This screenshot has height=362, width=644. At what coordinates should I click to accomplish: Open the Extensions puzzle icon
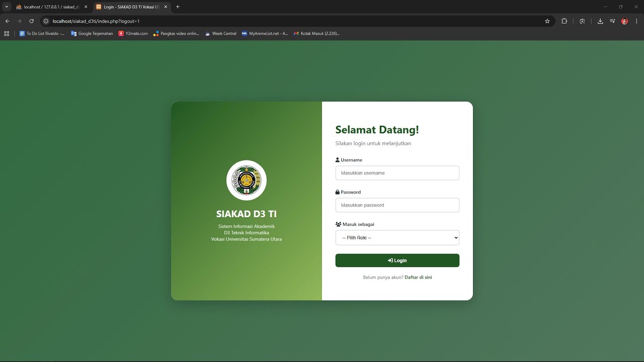point(564,21)
